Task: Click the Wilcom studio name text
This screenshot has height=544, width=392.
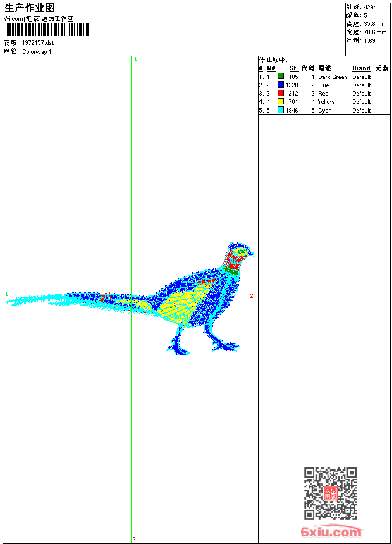Action: pos(39,19)
